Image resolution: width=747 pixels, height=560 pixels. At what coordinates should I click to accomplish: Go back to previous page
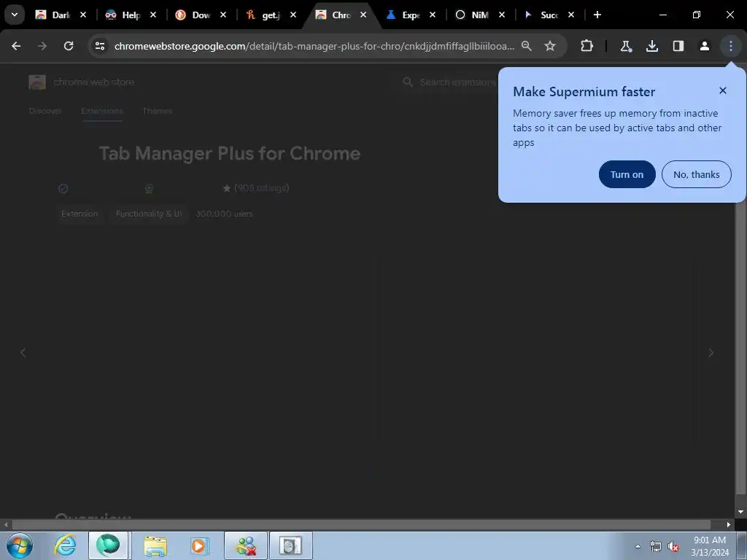pyautogui.click(x=16, y=46)
